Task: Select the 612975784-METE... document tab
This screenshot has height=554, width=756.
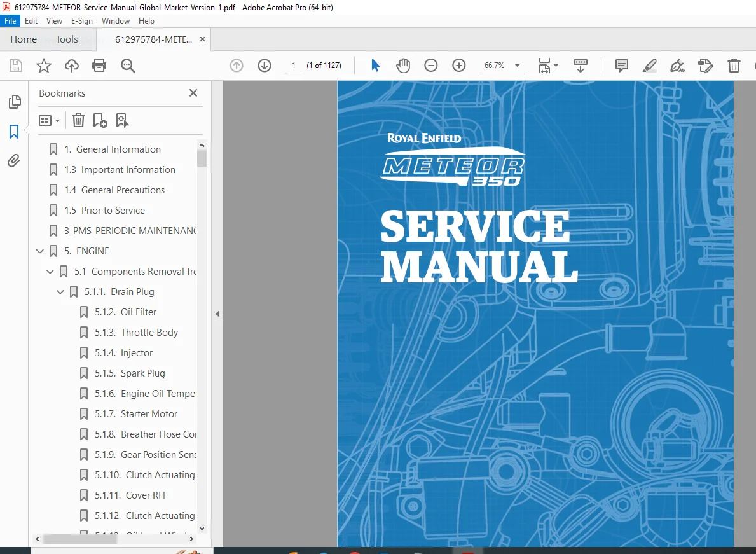Action: tap(153, 39)
